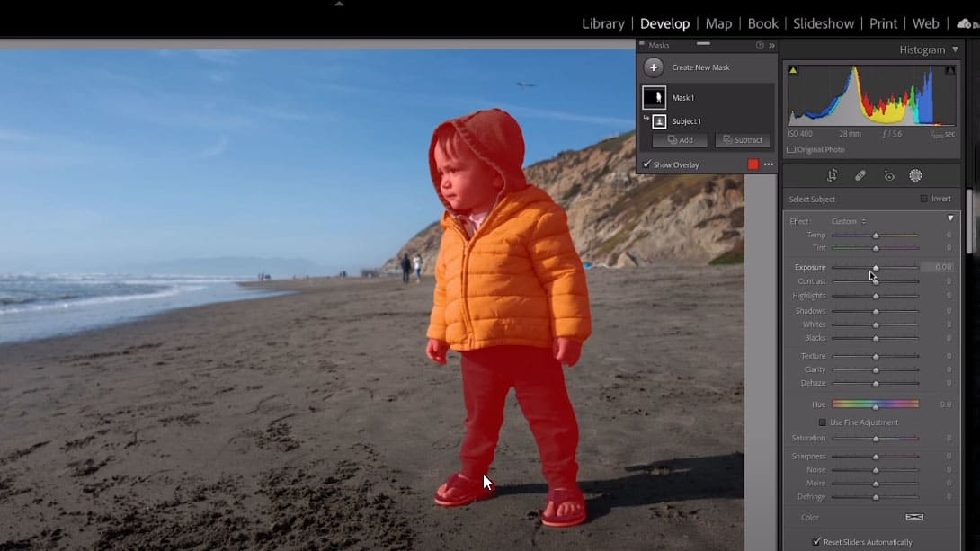Open the Effect Custom preset dropdown
980x551 pixels.
(846, 220)
